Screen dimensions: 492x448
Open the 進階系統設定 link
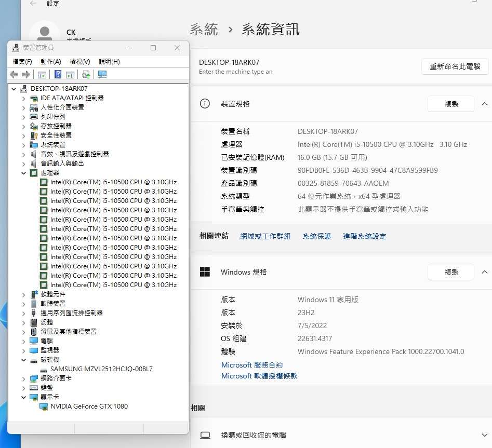(364, 236)
